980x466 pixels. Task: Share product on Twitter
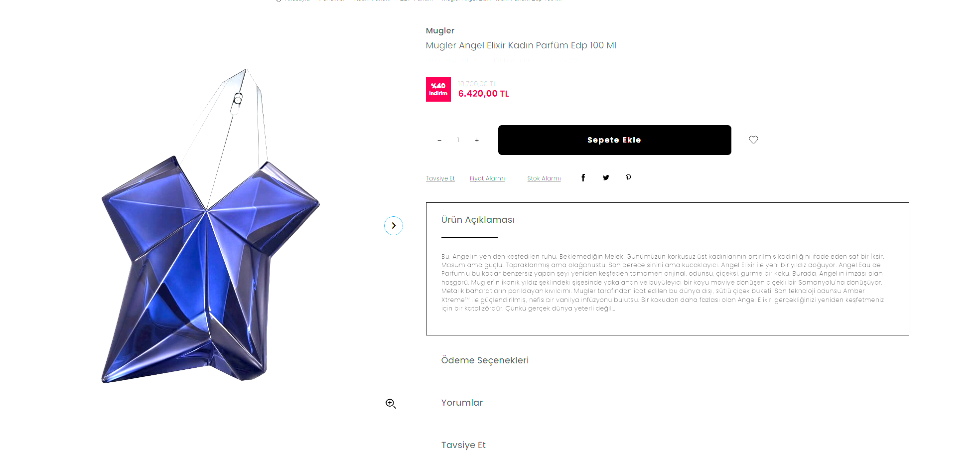pyautogui.click(x=606, y=178)
